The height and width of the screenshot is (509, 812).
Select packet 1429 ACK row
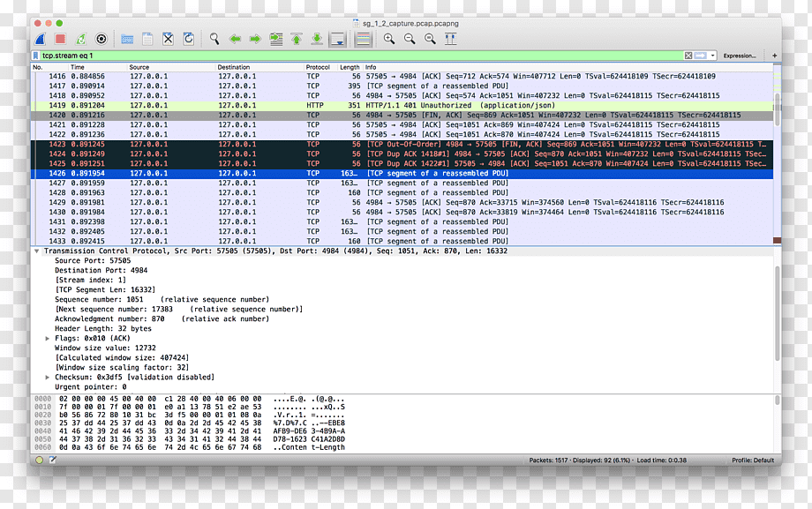click(402, 203)
